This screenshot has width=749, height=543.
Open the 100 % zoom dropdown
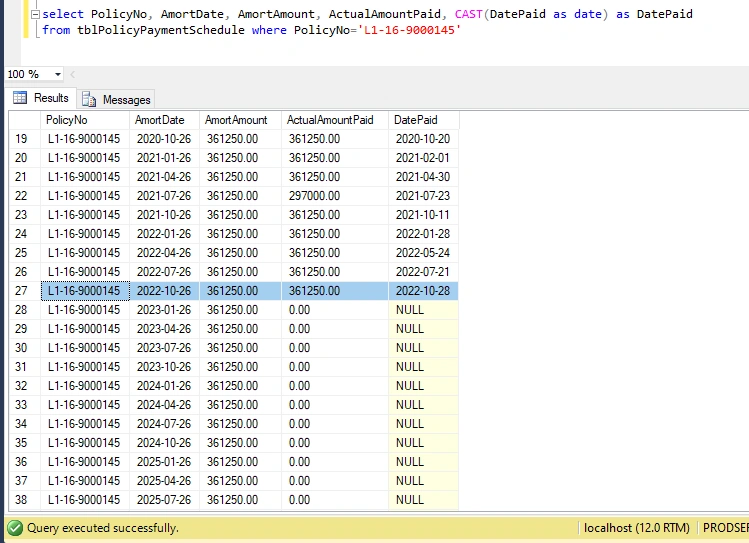(58, 75)
